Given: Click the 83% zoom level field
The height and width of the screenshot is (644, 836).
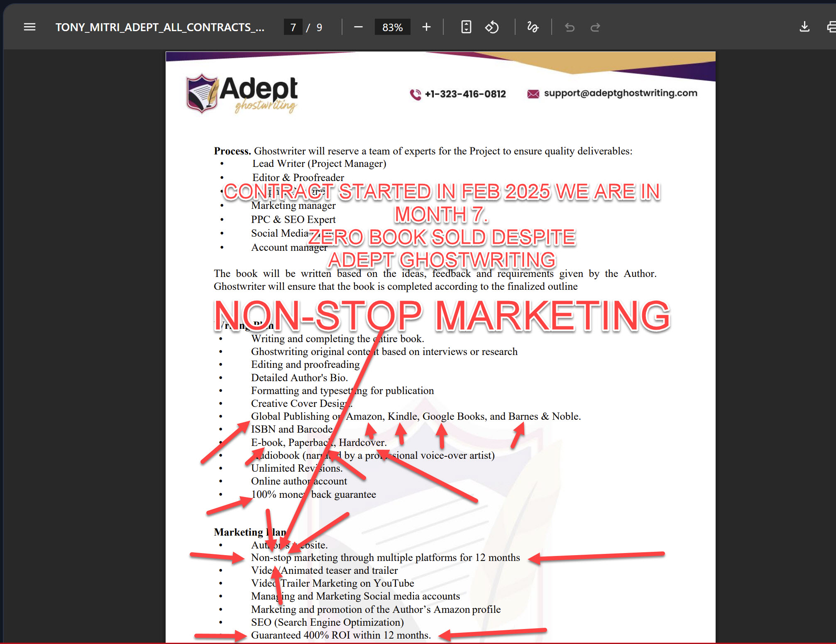Looking at the screenshot, I should pyautogui.click(x=392, y=27).
